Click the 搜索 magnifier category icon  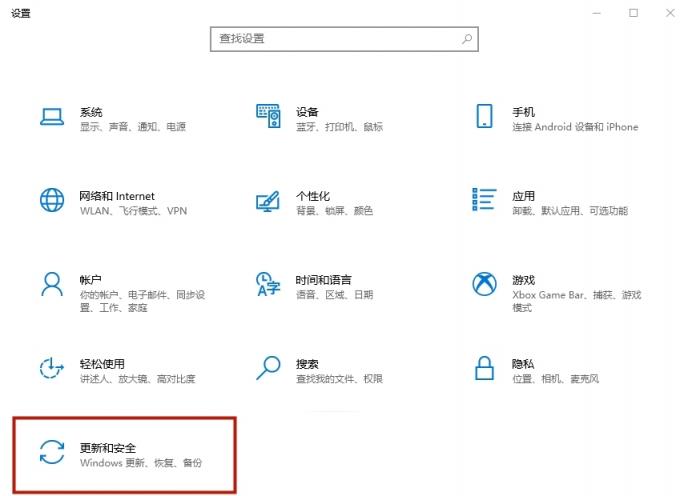click(x=268, y=368)
